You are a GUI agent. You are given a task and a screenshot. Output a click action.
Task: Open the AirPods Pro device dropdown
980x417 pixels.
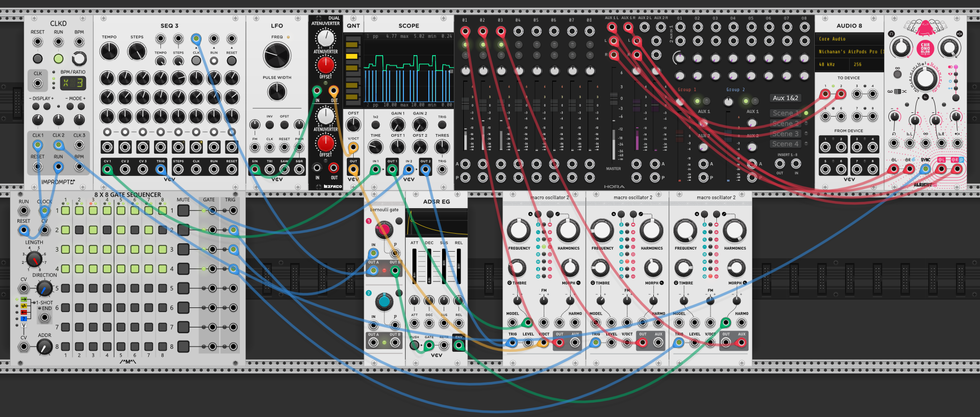(x=849, y=51)
